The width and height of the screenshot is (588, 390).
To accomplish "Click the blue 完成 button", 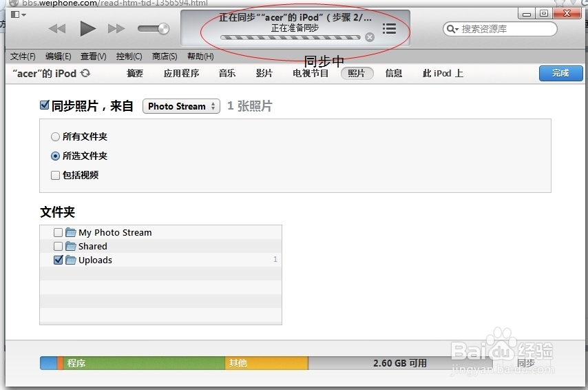I will [x=561, y=73].
